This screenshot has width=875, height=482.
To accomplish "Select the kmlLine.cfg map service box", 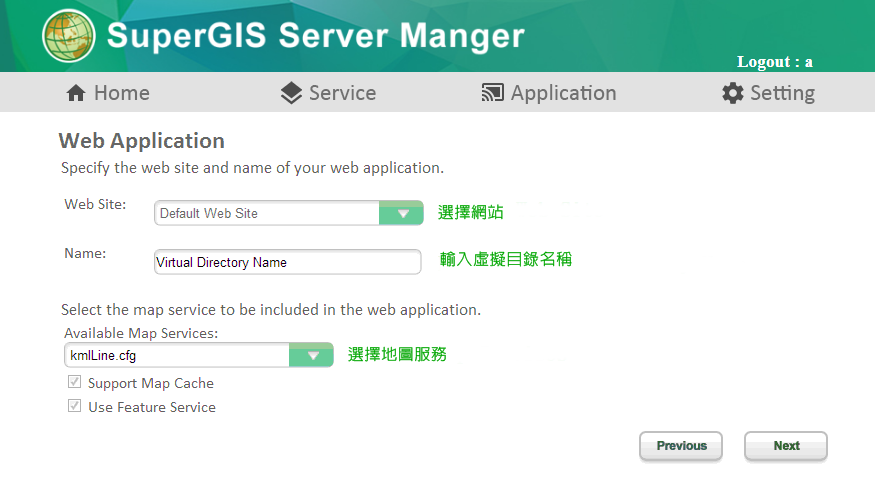I will [x=199, y=355].
